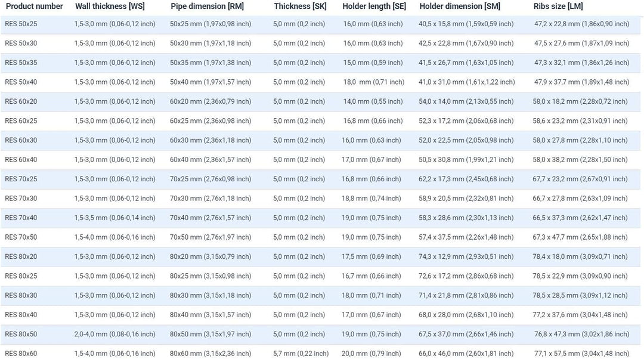Select product number RES 50x35
Screen dimensions: 644x359
[x=21, y=63]
